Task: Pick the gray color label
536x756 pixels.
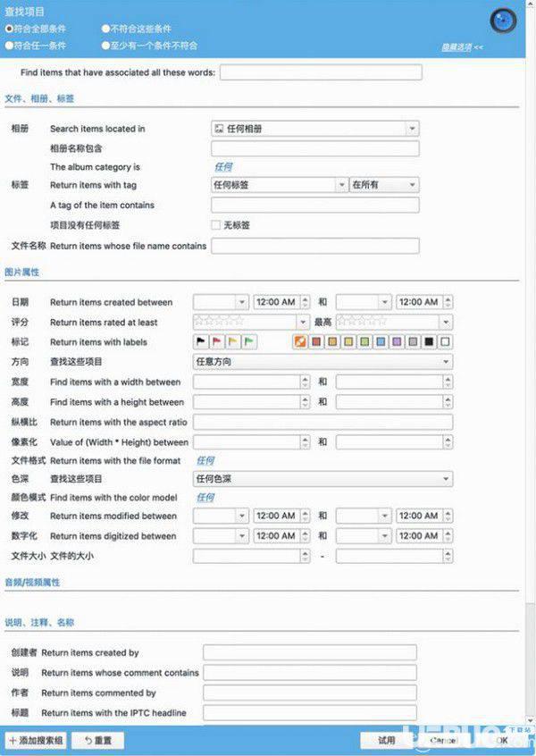Action: pyautogui.click(x=413, y=342)
